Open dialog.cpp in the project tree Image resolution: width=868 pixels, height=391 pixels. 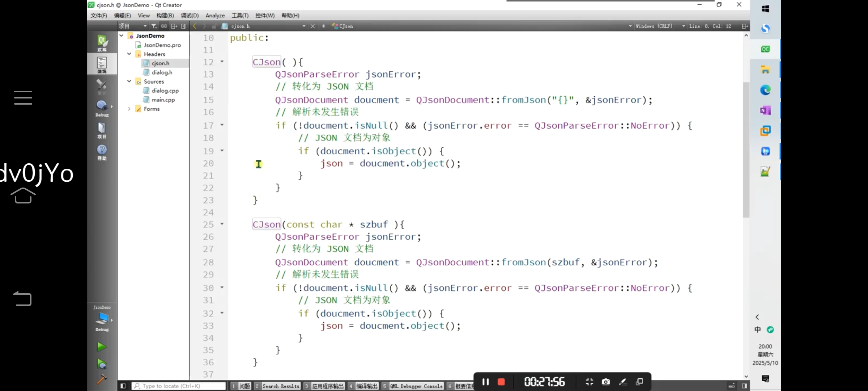pos(165,91)
